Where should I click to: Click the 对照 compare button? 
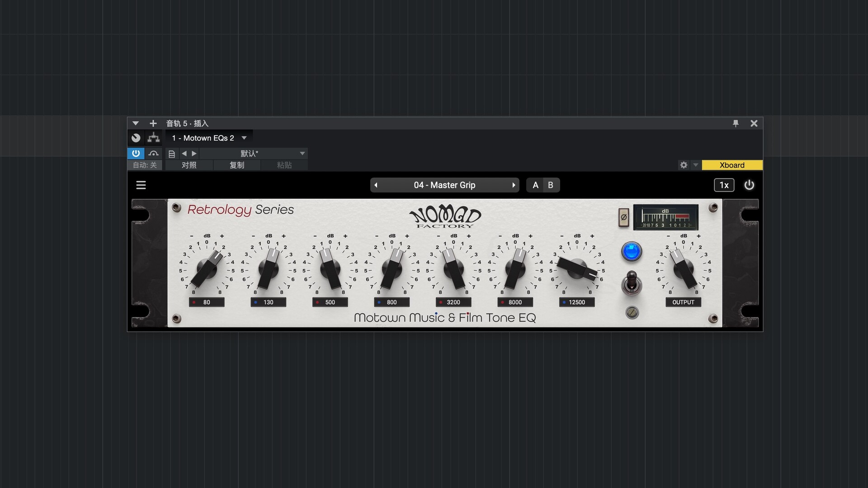pyautogui.click(x=189, y=165)
